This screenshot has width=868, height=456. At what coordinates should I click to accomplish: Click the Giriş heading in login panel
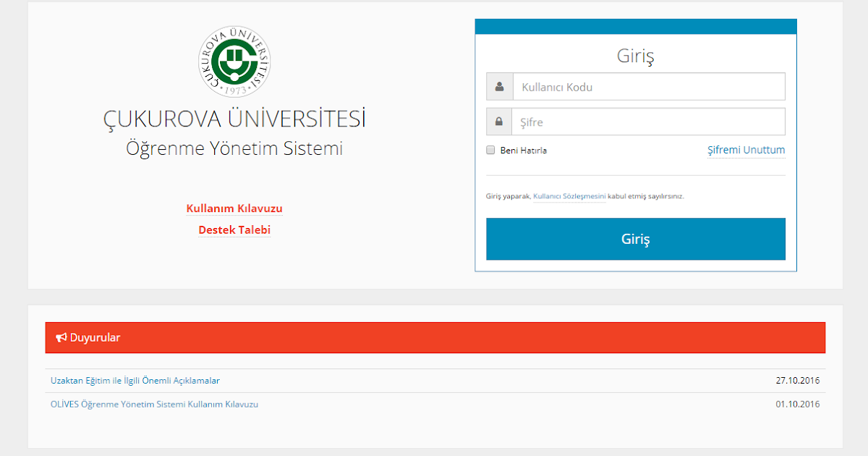click(x=636, y=56)
